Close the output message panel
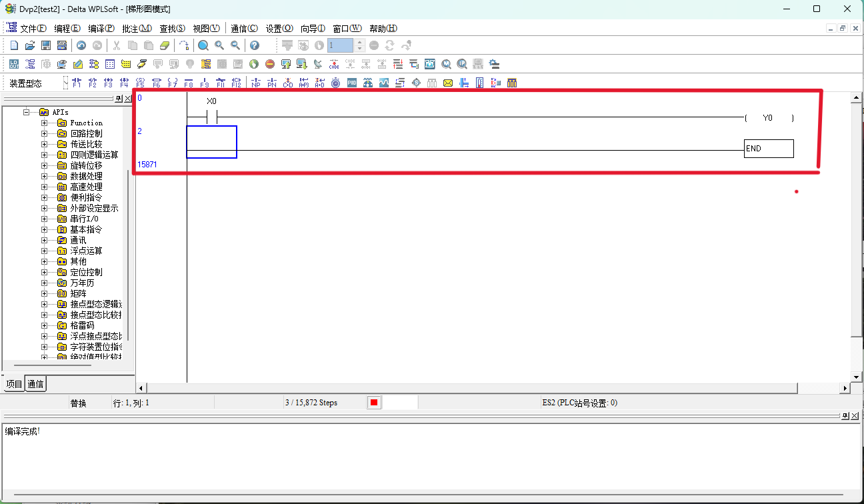Screen dimensions: 864x504 [x=856, y=415]
